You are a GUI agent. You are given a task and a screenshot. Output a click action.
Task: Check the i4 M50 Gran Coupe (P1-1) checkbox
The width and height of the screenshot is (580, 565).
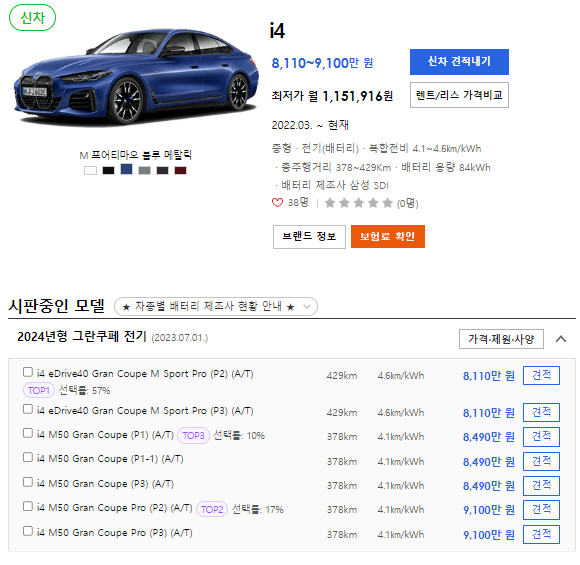[28, 457]
